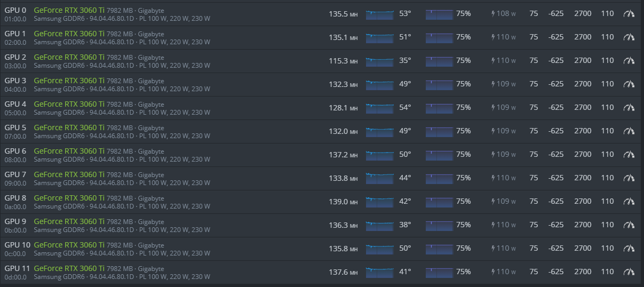Click the GPU 0 temperature graph

click(379, 14)
